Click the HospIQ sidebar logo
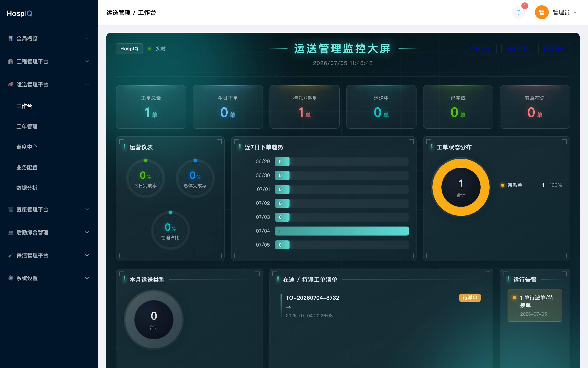This screenshot has width=588, height=368. pyautogui.click(x=19, y=13)
